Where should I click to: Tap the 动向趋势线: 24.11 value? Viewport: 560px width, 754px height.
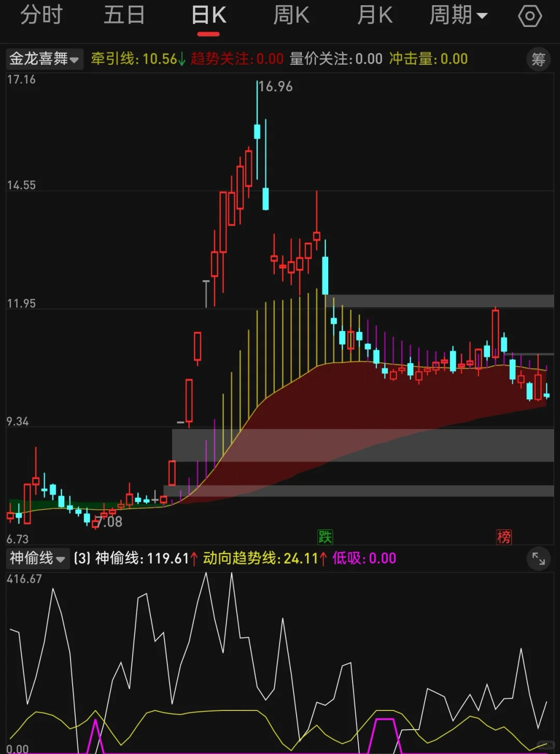tap(265, 558)
